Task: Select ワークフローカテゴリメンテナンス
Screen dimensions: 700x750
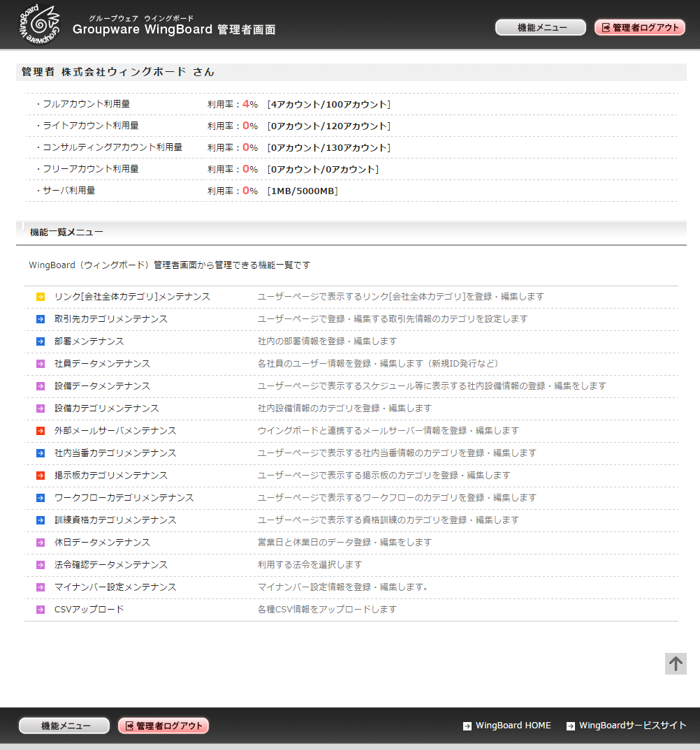Action: pyautogui.click(x=124, y=498)
